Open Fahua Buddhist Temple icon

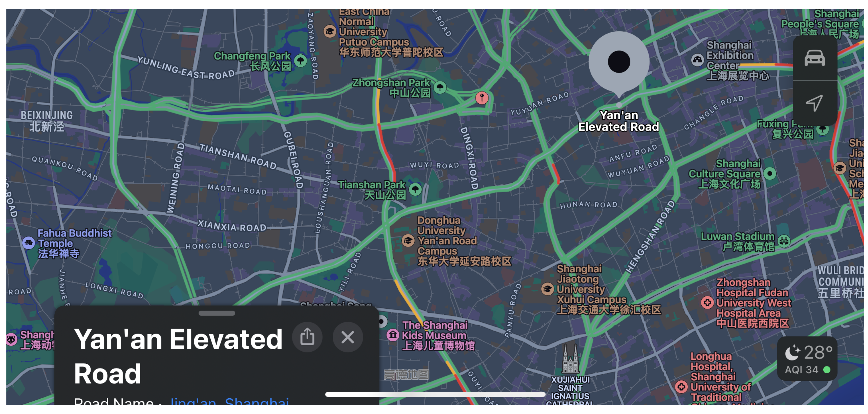(x=29, y=243)
